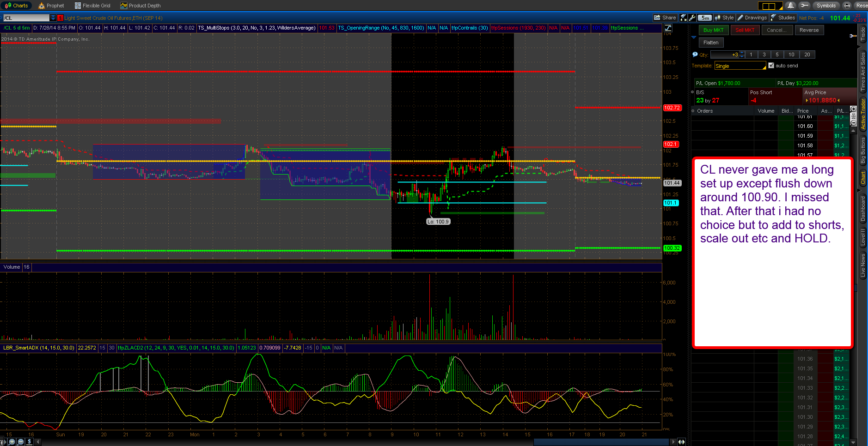Click the /CL symbol input field
Image resolution: width=868 pixels, height=446 pixels.
[x=26, y=18]
